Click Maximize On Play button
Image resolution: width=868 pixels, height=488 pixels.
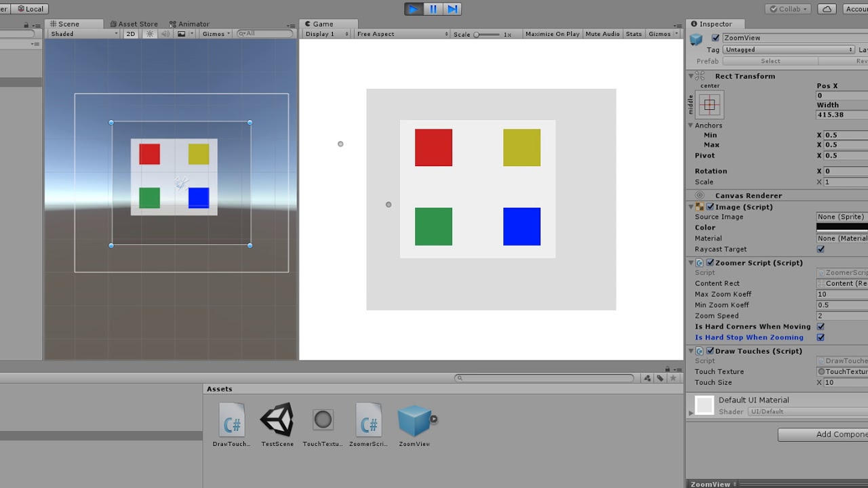(x=552, y=34)
